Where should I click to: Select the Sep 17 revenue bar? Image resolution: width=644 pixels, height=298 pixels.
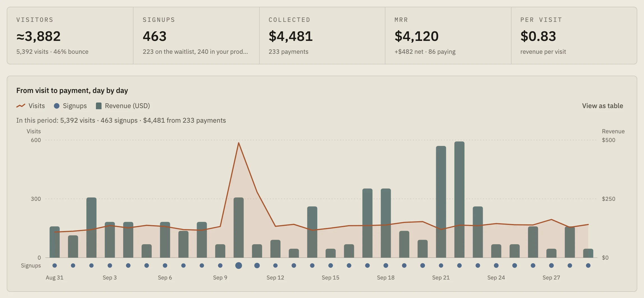367,223
